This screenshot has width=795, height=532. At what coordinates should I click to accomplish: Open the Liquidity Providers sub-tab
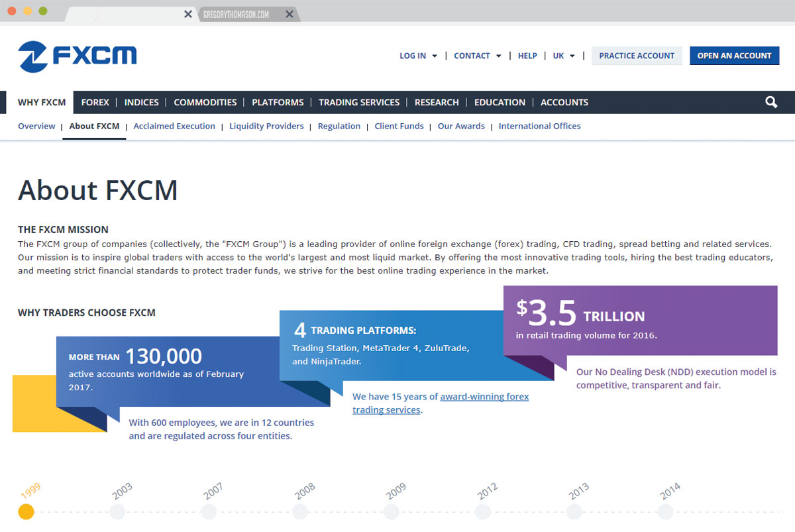click(266, 126)
